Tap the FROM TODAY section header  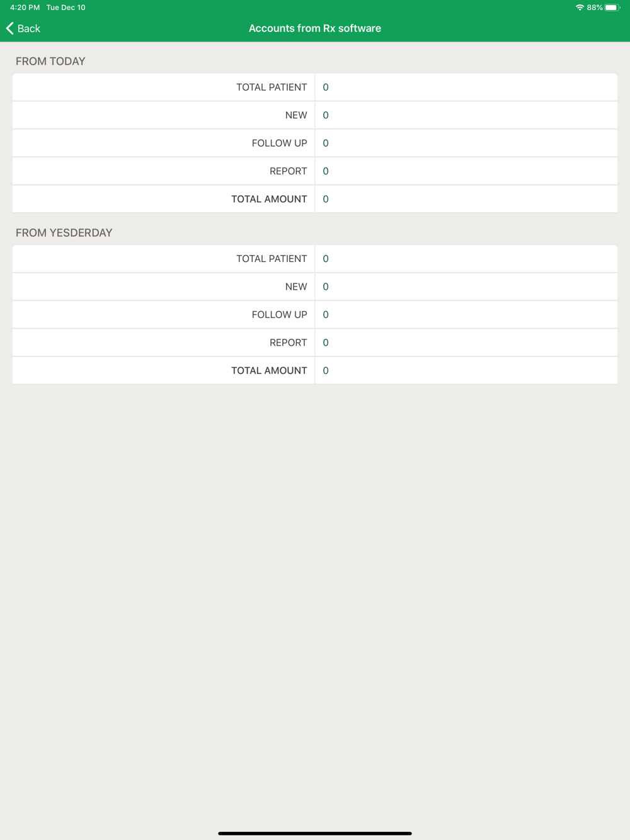point(50,61)
